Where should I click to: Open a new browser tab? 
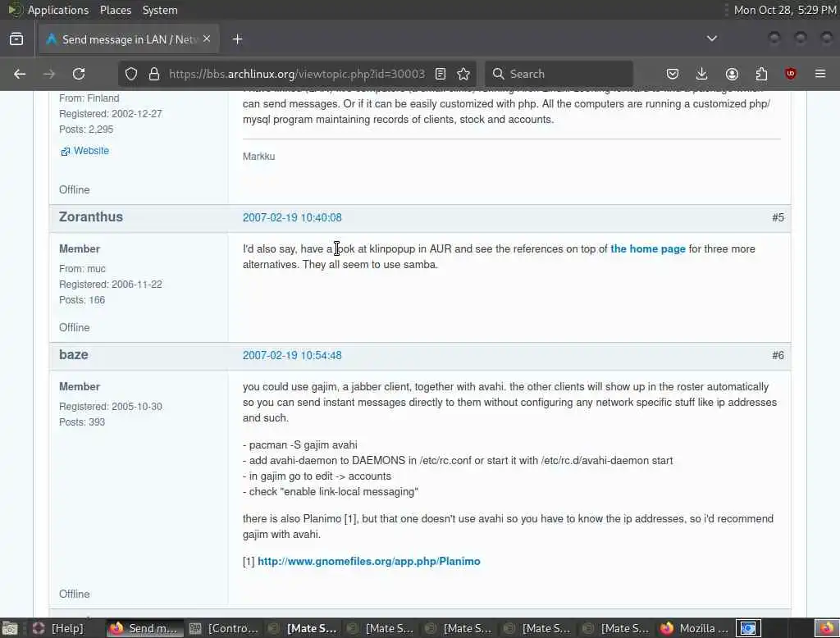[237, 39]
